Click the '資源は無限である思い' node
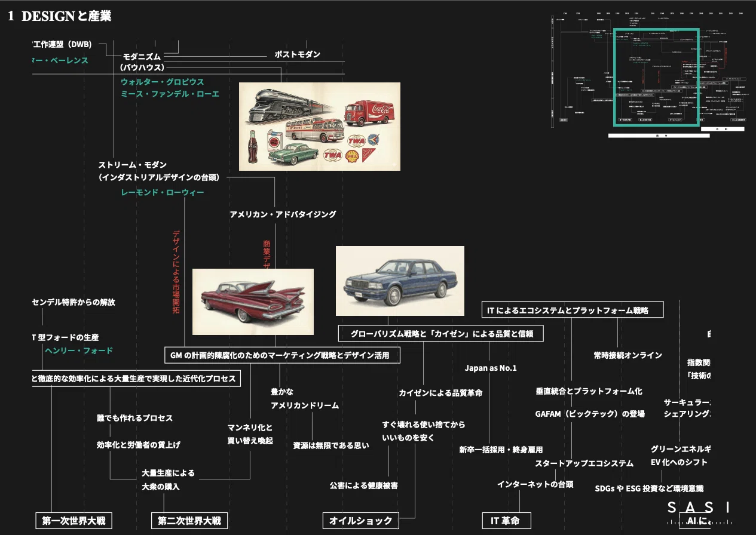 coord(331,445)
